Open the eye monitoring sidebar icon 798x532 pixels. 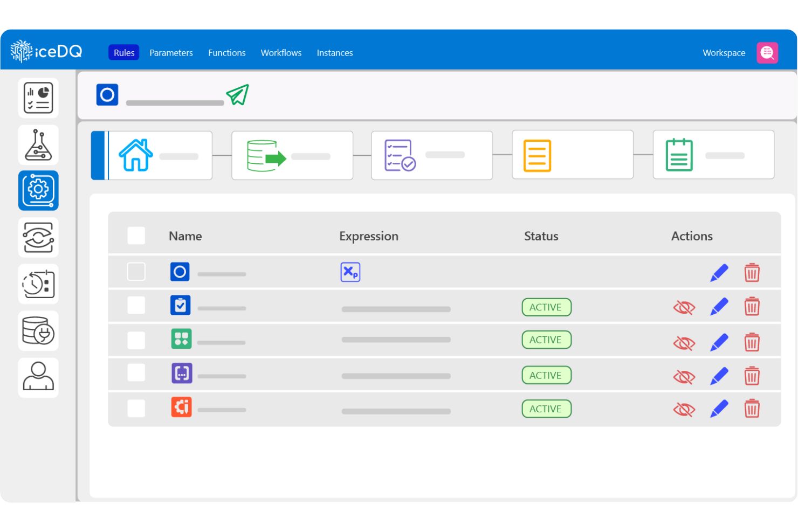38,237
